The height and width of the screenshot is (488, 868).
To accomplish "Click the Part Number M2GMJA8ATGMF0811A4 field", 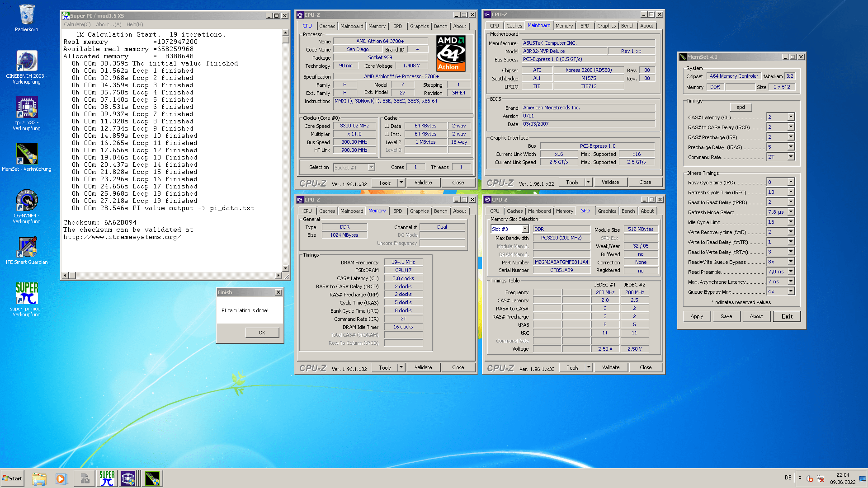I will (x=561, y=262).
